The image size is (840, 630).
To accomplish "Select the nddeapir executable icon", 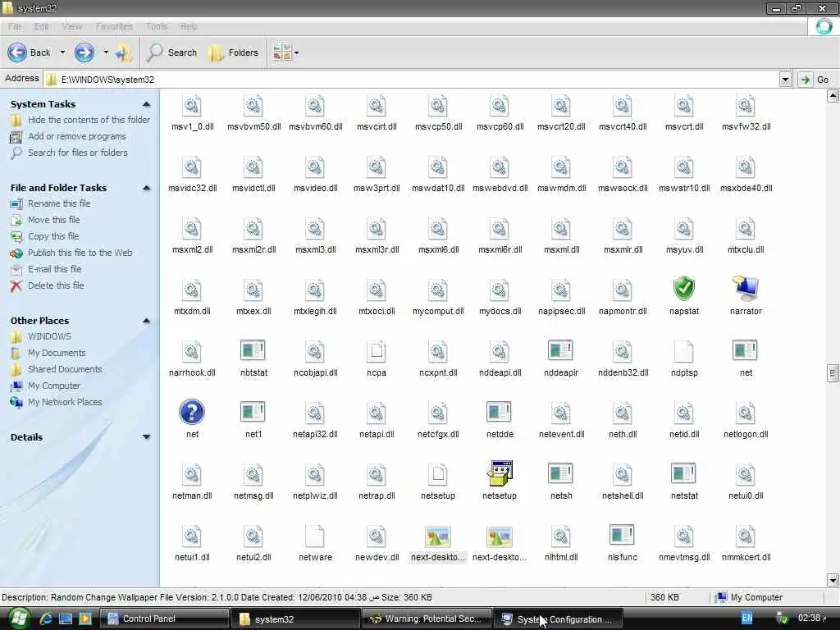I will pyautogui.click(x=560, y=350).
